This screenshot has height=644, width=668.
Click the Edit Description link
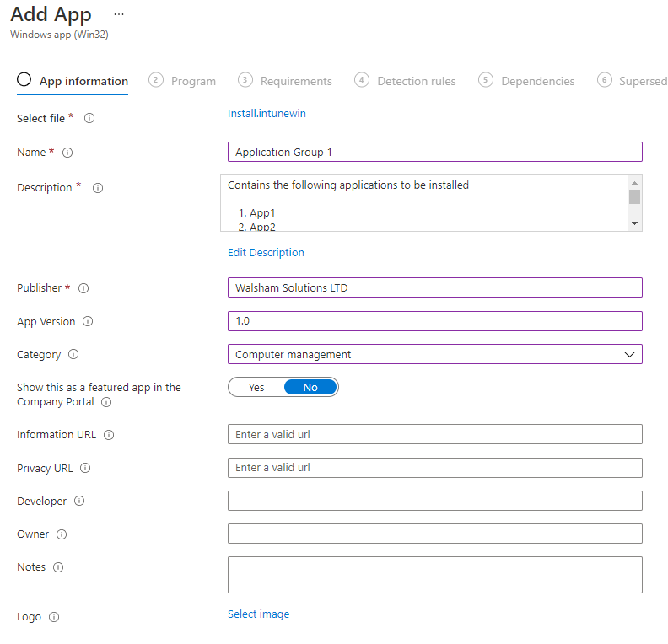(x=266, y=252)
